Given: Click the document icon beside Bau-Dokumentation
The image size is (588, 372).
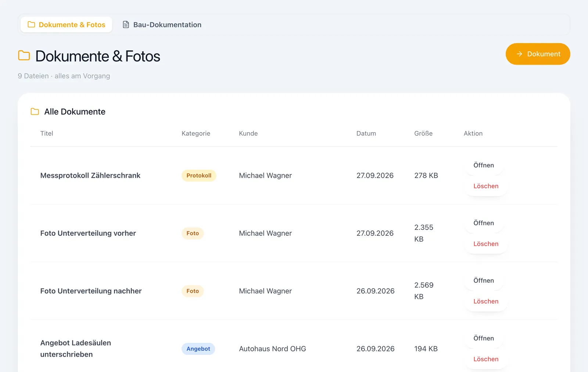Looking at the screenshot, I should (126, 25).
